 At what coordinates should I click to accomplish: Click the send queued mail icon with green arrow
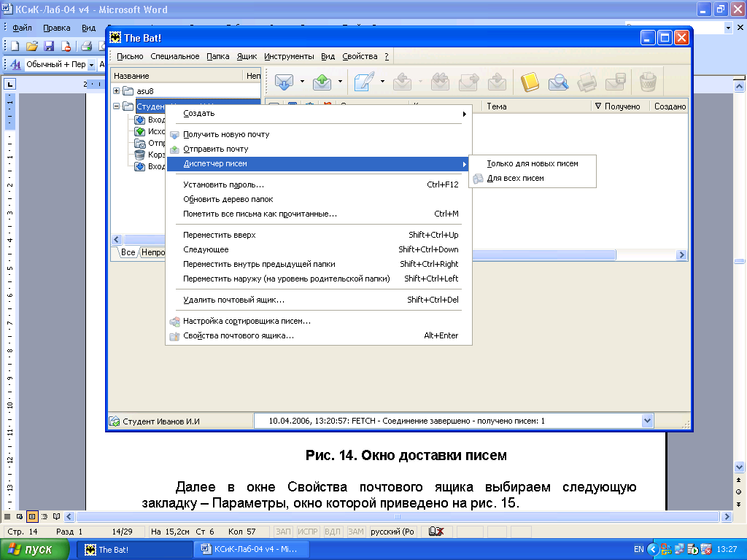pos(322,82)
